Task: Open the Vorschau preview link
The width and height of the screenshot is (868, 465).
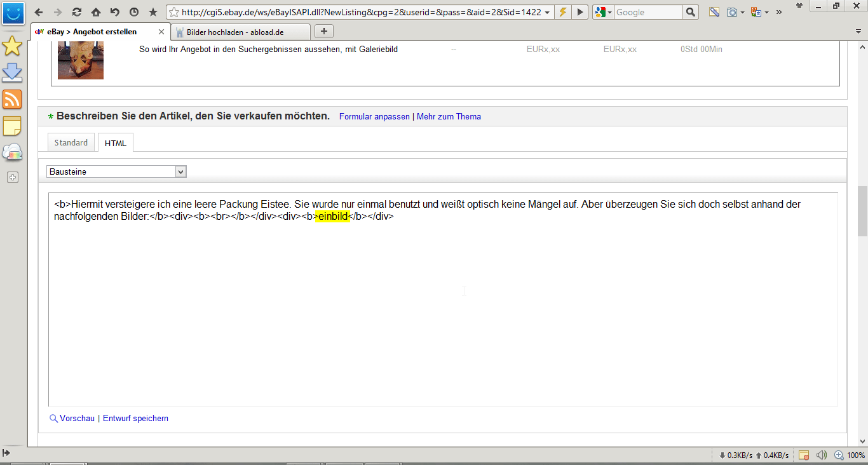Action: coord(77,419)
